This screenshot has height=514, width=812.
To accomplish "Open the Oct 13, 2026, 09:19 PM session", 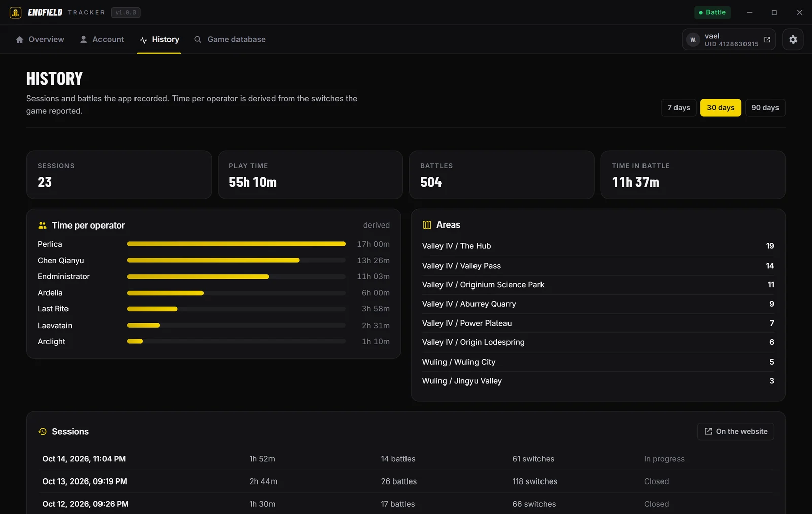I will pyautogui.click(x=406, y=481).
